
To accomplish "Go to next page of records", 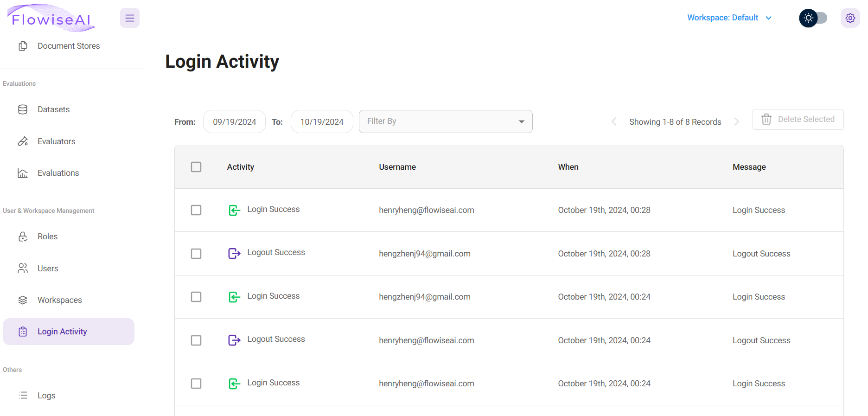I will click(736, 122).
